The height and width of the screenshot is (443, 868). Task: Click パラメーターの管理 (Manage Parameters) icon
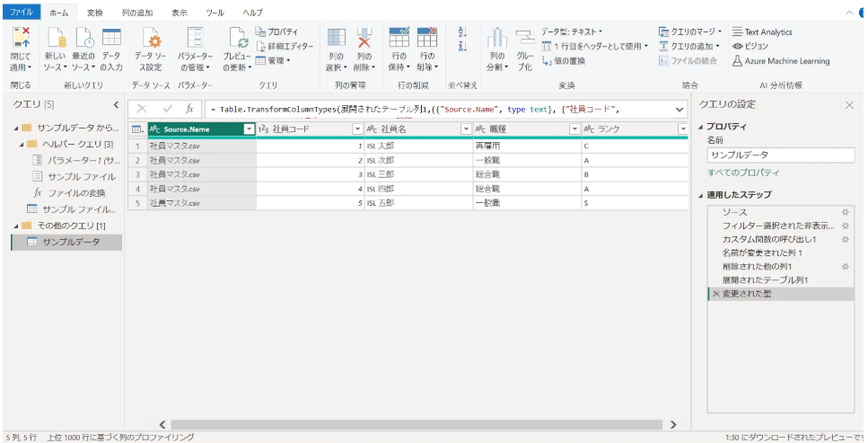[x=195, y=38]
